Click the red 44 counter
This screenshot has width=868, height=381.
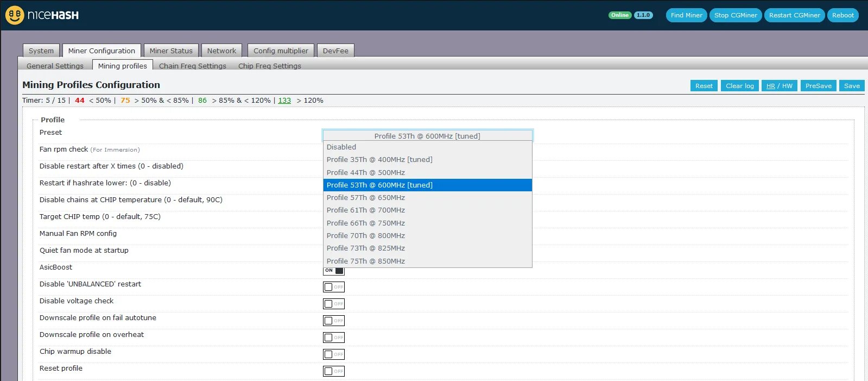(x=80, y=101)
